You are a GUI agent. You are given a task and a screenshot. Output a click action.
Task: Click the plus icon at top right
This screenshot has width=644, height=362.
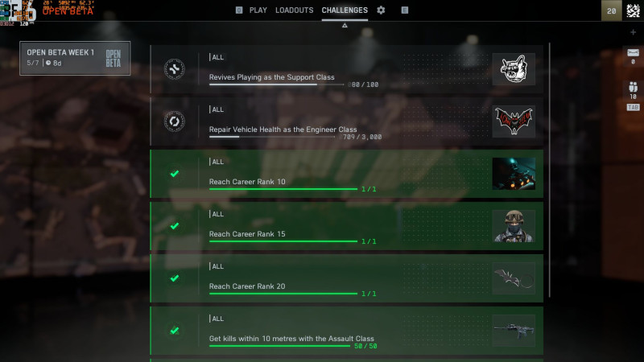[633, 32]
